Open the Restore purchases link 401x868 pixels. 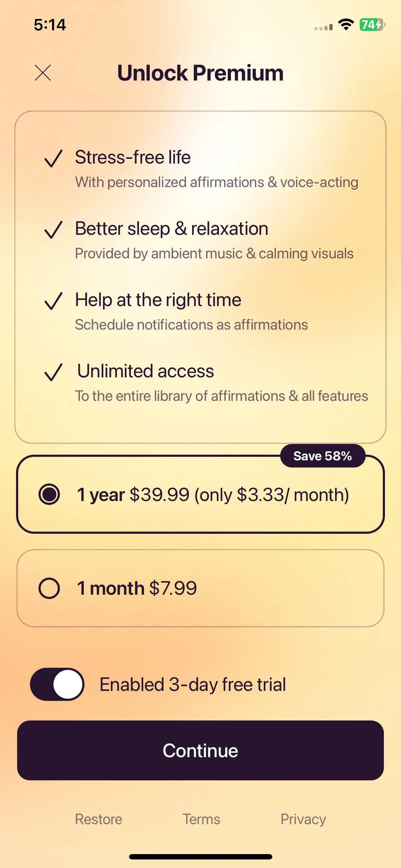(99, 819)
